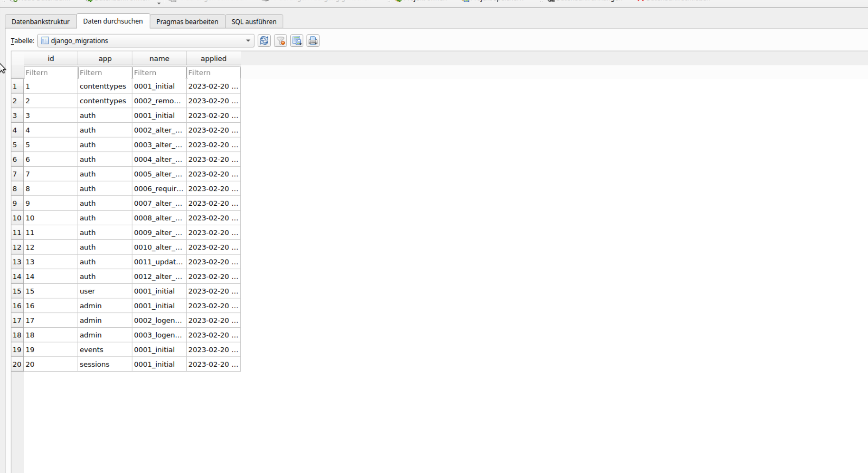The width and height of the screenshot is (868, 473).
Task: Open a project file
Action: point(420,2)
